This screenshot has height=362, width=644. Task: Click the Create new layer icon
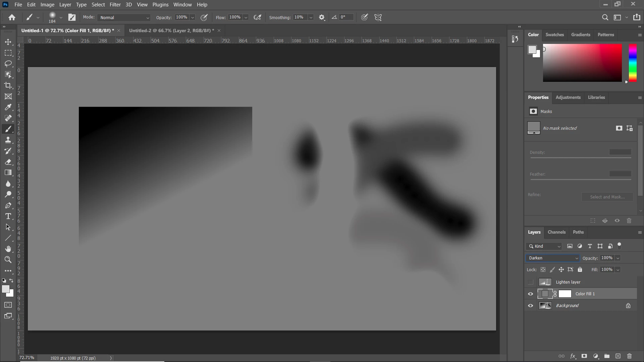pos(618,356)
